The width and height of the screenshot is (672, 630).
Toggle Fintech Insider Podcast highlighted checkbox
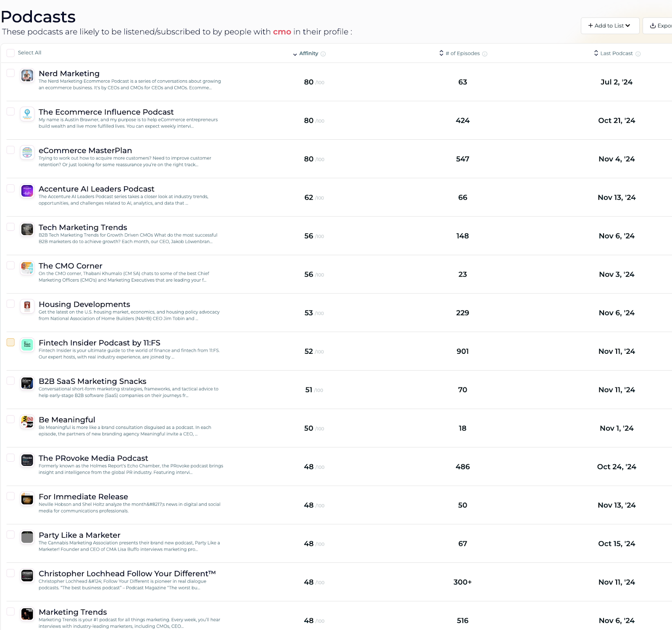click(10, 342)
